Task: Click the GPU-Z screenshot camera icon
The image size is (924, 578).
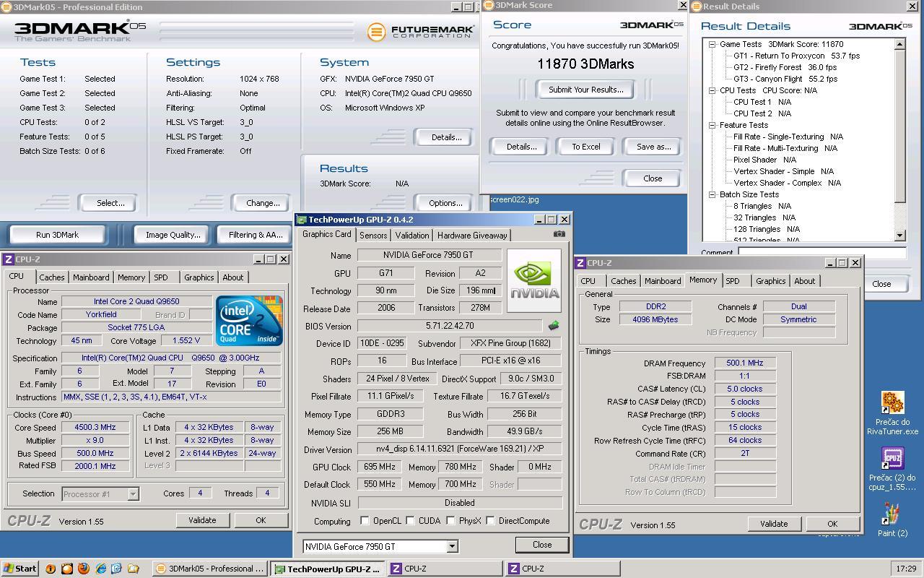Action: pyautogui.click(x=559, y=234)
